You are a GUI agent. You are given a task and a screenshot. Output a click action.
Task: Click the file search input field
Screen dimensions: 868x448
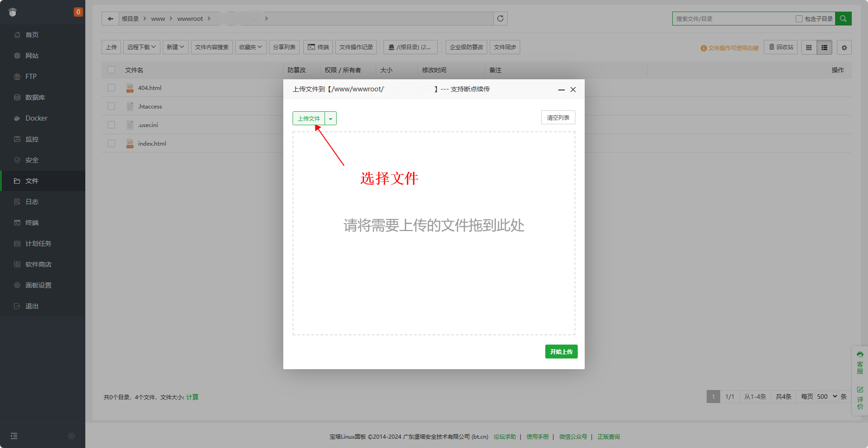coord(733,19)
